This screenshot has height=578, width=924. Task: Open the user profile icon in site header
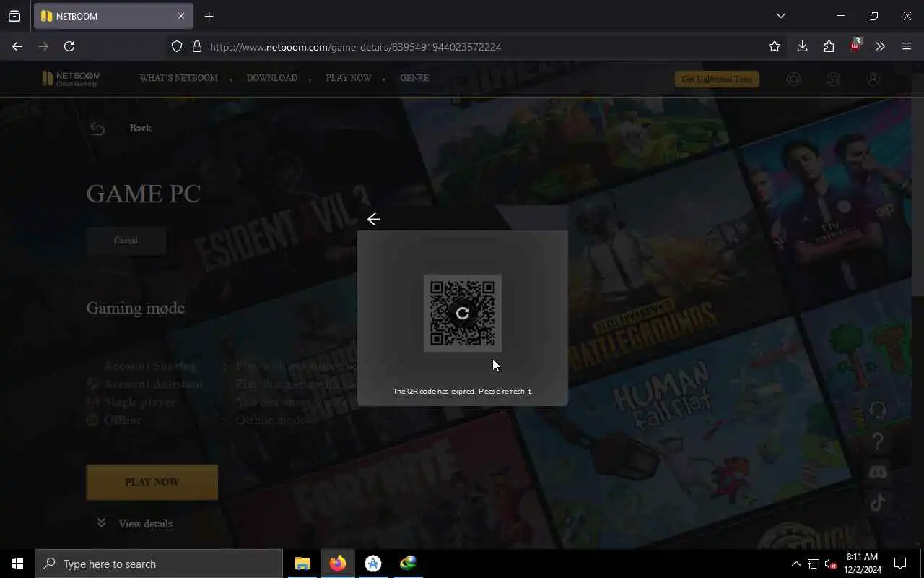point(873,79)
